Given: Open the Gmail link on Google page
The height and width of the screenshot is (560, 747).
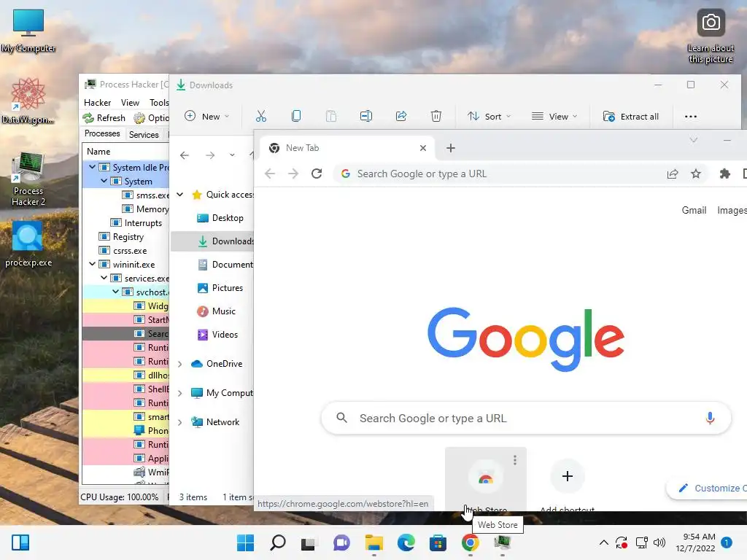Looking at the screenshot, I should pos(694,210).
